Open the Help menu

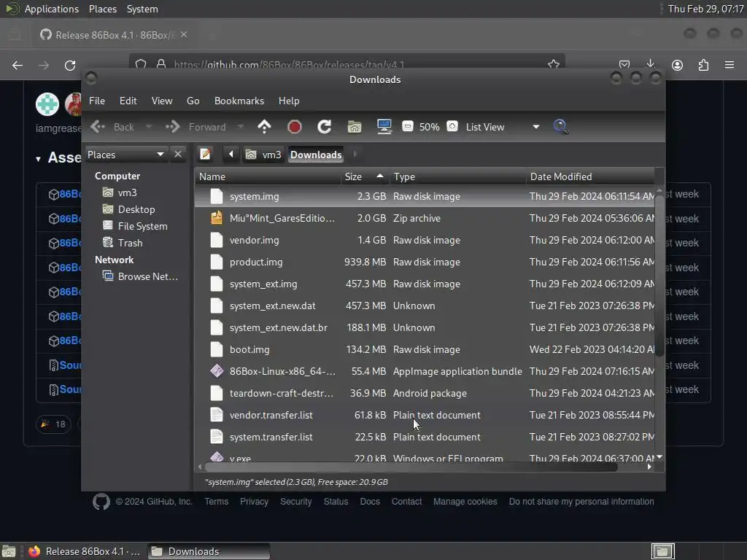tap(289, 101)
